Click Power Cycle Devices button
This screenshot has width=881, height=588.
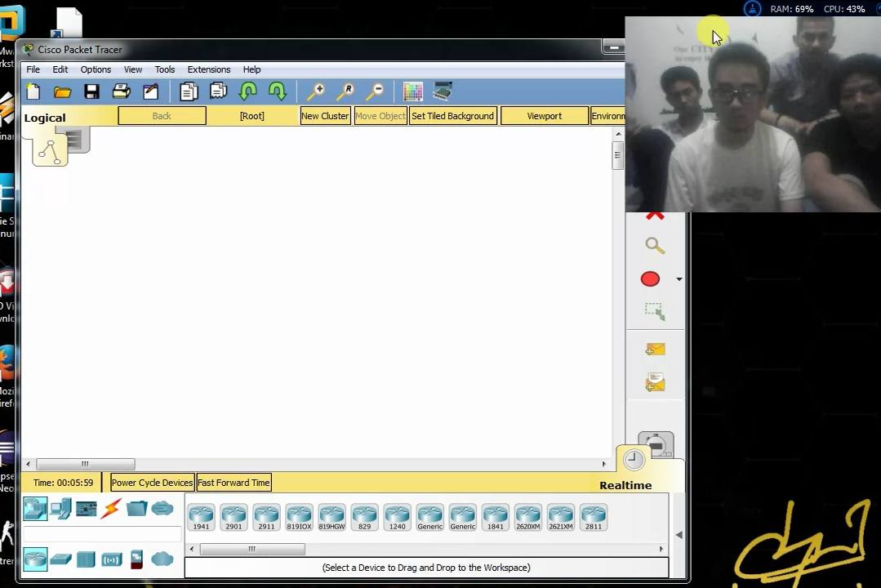point(152,483)
